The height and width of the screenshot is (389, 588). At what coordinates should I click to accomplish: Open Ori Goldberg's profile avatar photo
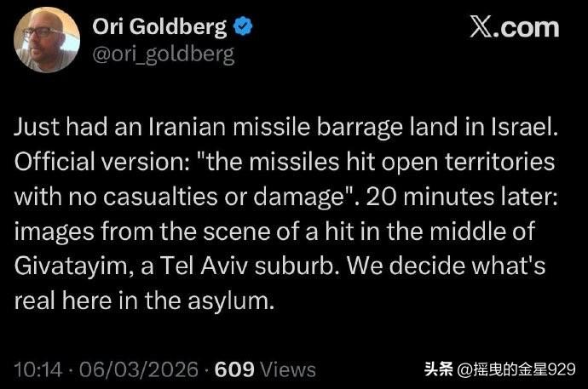coord(47,38)
